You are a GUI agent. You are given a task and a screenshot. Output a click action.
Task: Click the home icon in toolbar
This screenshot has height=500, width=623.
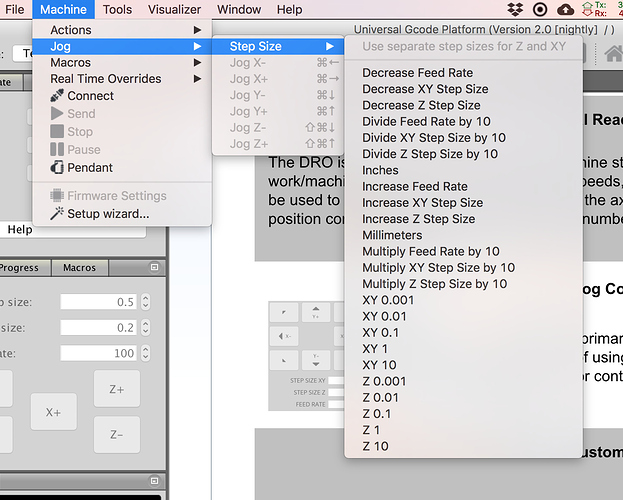pos(614,53)
